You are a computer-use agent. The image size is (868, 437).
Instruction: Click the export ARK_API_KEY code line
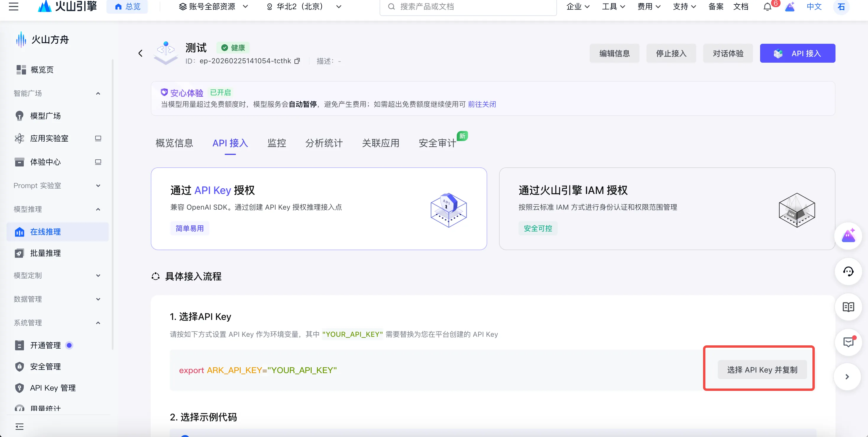pyautogui.click(x=258, y=370)
